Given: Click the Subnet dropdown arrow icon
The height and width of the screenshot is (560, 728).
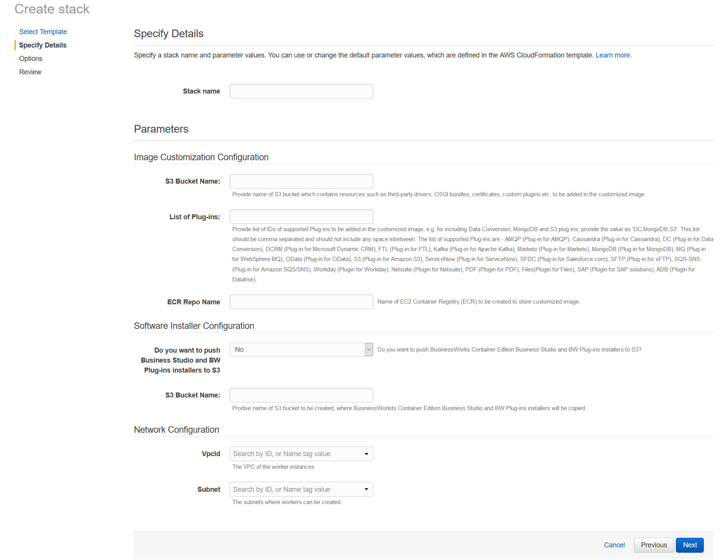Looking at the screenshot, I should pos(366,489).
